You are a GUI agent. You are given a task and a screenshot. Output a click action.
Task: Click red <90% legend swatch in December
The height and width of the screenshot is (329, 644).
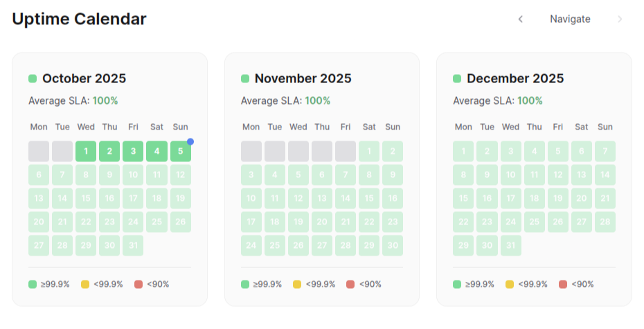click(563, 284)
